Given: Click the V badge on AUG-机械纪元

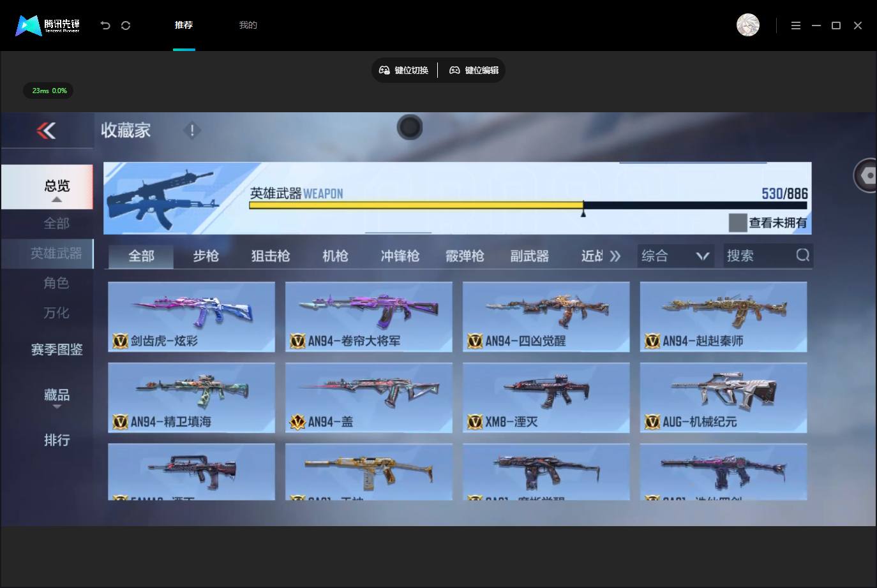Looking at the screenshot, I should pos(652,422).
